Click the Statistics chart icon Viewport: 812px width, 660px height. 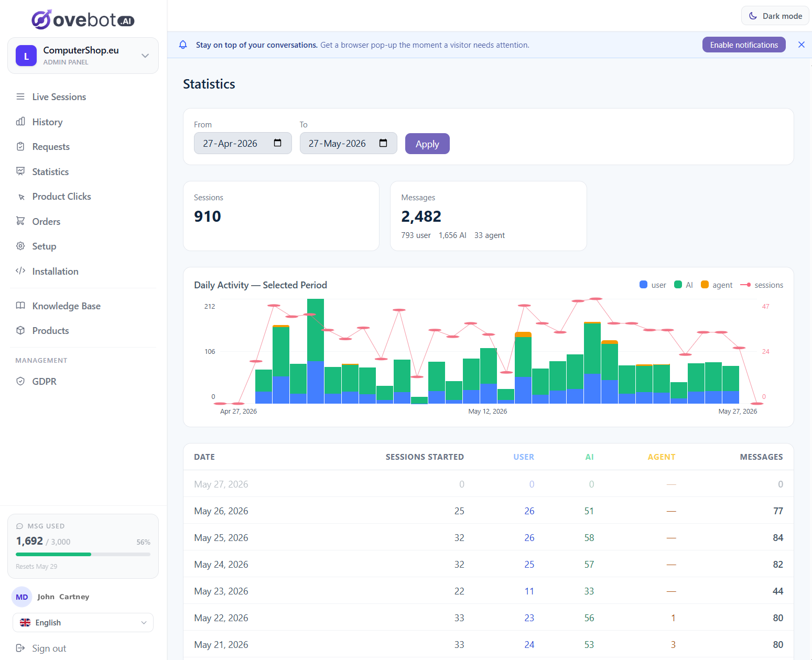pos(20,171)
